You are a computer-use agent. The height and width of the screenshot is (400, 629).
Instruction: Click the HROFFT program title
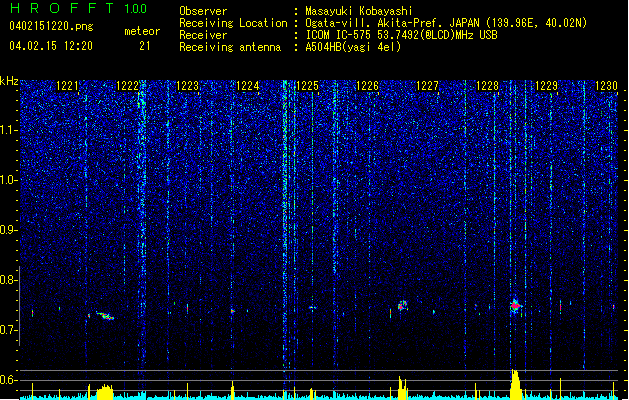coord(62,8)
